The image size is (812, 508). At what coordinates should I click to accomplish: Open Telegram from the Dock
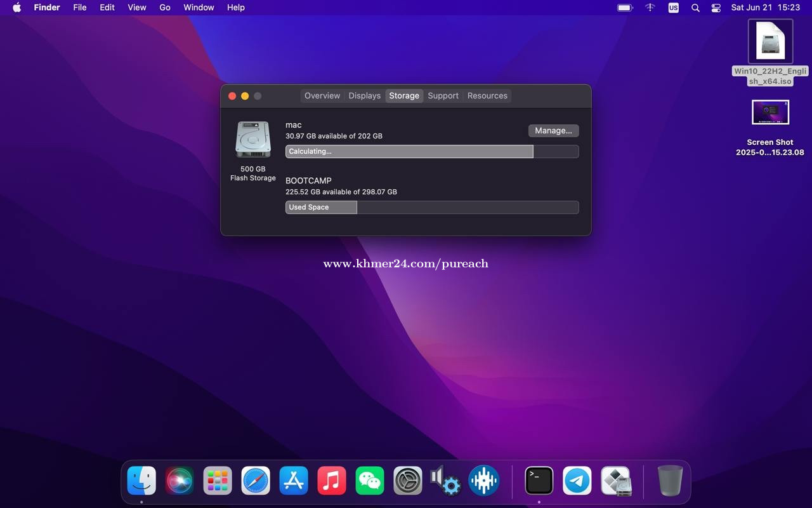(577, 481)
